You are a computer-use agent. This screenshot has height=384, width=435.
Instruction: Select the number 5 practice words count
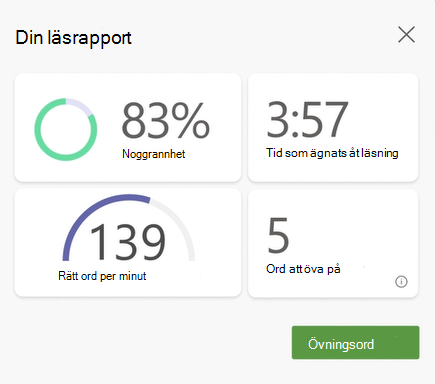[278, 235]
